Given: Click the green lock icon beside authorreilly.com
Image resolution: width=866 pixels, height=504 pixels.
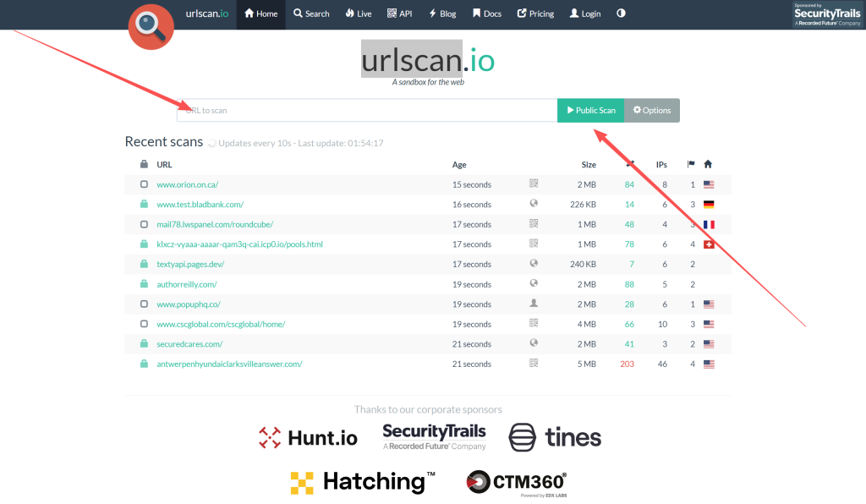Looking at the screenshot, I should coord(144,284).
